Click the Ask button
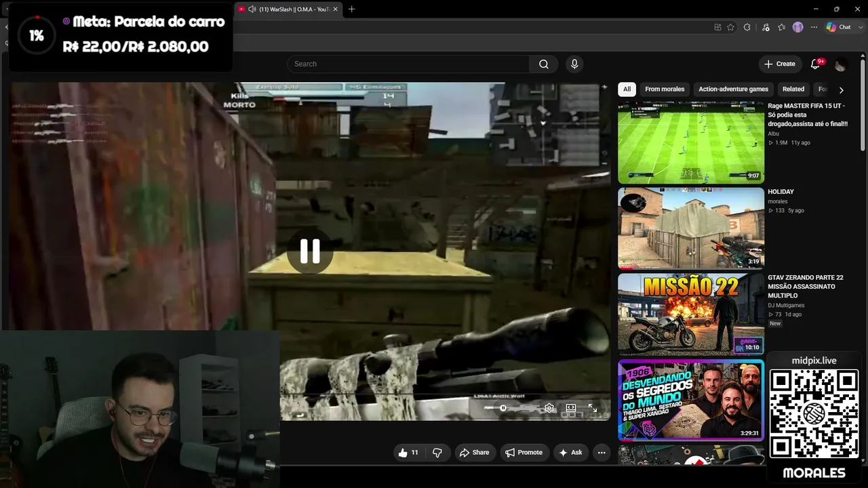Screen dimensions: 868x488 tap(570, 453)
